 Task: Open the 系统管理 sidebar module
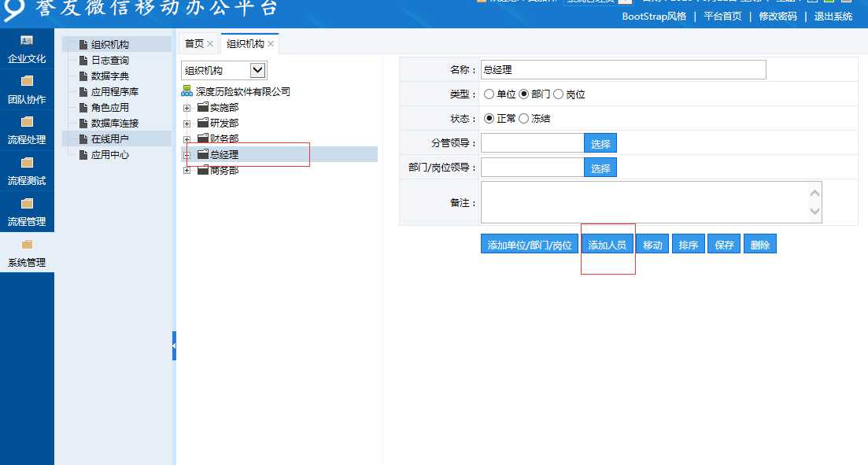[x=27, y=253]
